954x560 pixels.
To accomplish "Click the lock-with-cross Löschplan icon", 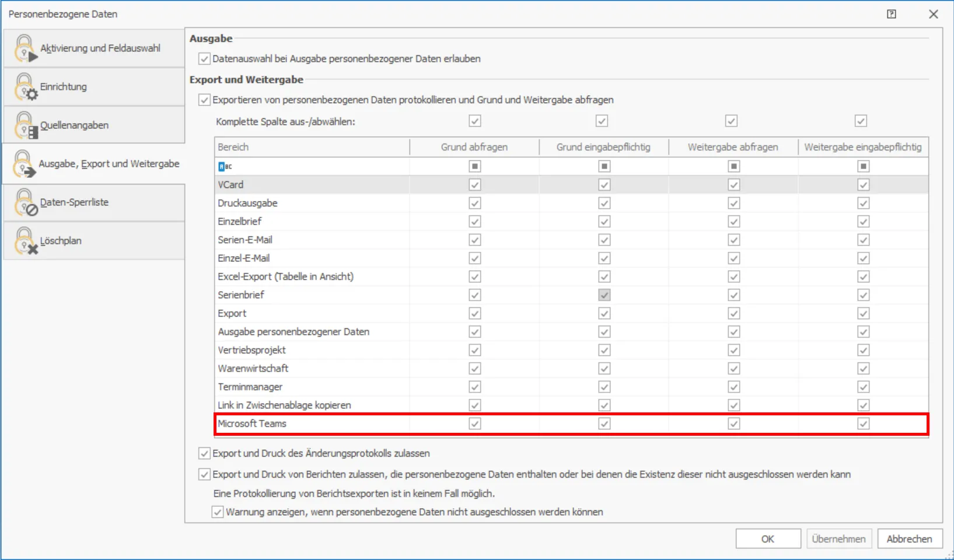I will coord(25,241).
